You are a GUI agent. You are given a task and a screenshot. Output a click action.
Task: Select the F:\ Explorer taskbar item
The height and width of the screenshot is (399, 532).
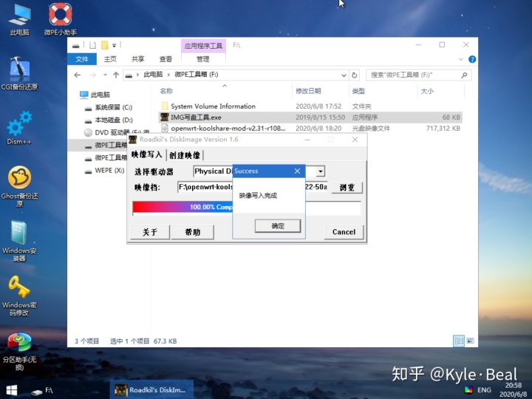(42, 391)
